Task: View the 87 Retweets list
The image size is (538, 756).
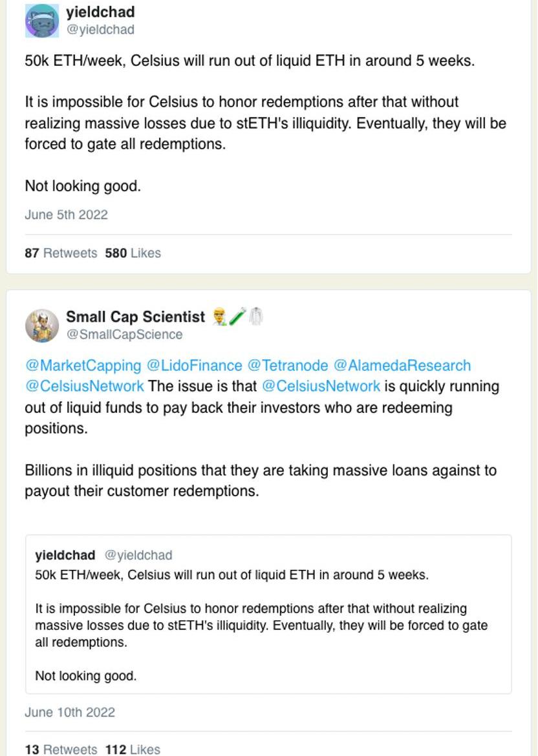Action: pos(61,253)
